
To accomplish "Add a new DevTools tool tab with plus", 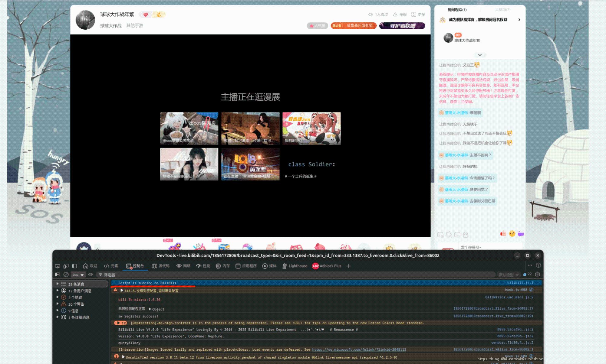I will (x=349, y=266).
